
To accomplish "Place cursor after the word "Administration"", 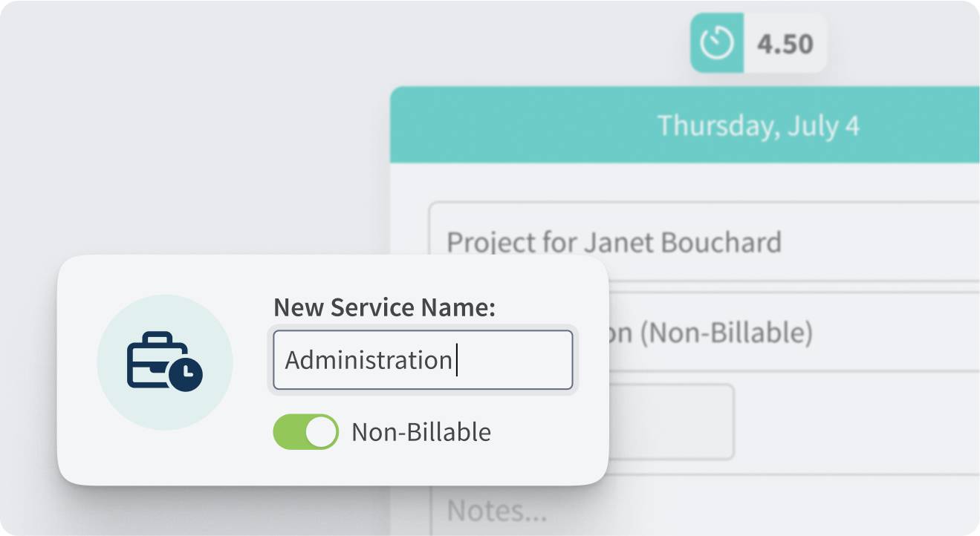I will pyautogui.click(x=455, y=360).
